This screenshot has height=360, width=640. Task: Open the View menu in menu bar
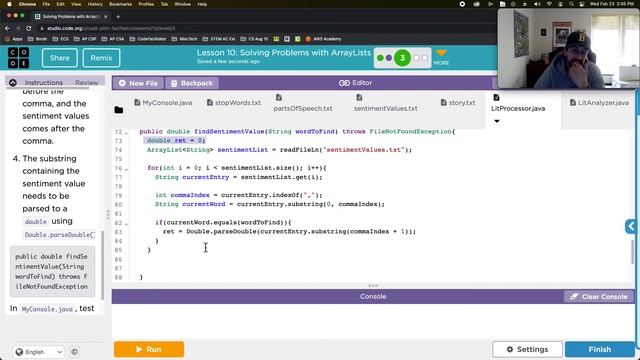click(x=76, y=4)
